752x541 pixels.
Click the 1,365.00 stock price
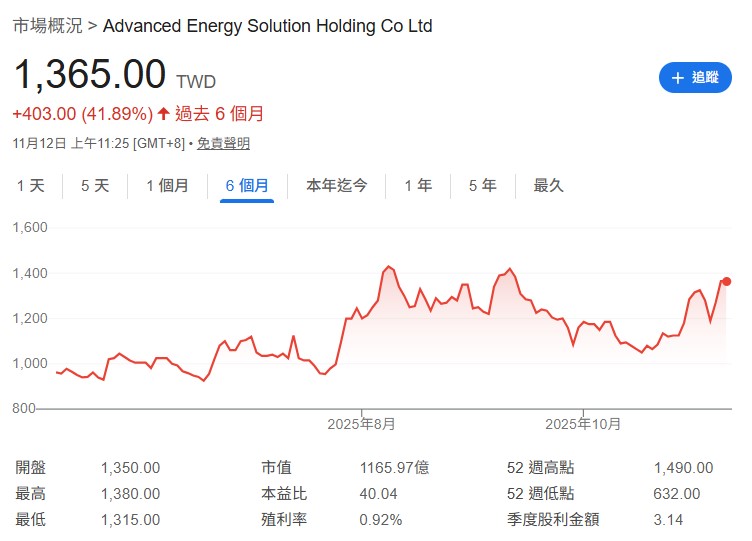click(89, 75)
